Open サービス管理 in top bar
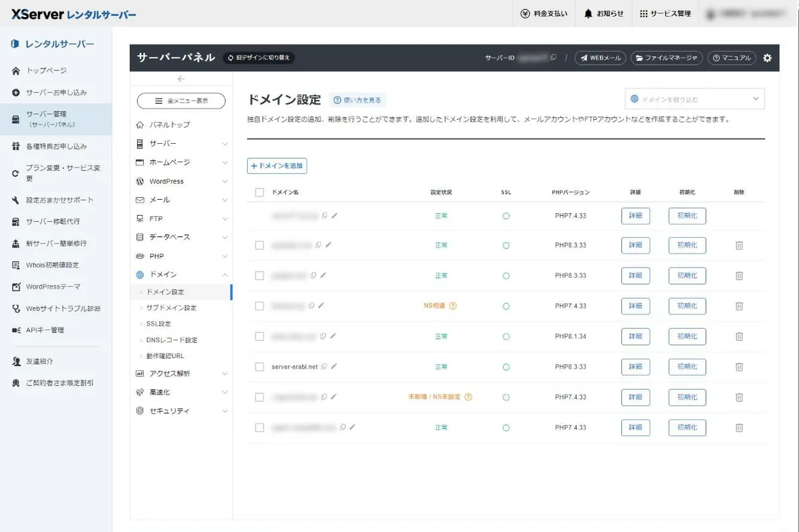 [x=665, y=13]
